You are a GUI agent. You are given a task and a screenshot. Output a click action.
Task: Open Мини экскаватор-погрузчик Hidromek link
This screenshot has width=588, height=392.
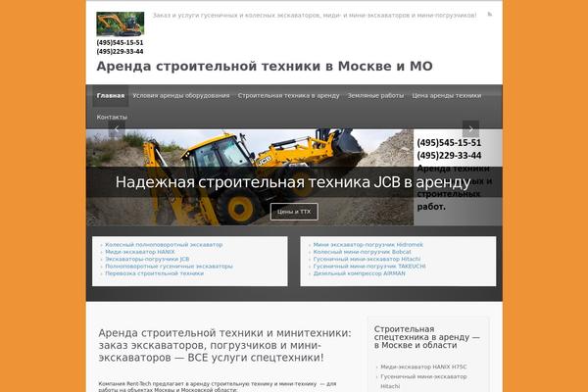tap(367, 245)
